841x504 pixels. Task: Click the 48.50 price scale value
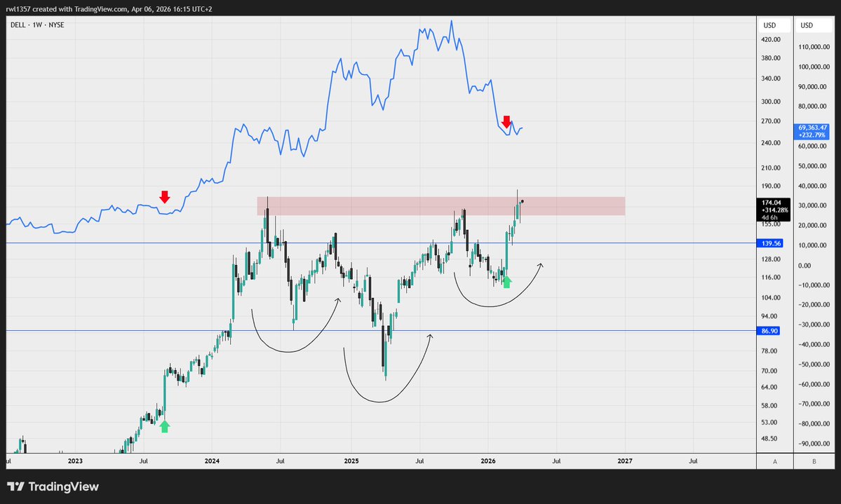[x=769, y=439]
